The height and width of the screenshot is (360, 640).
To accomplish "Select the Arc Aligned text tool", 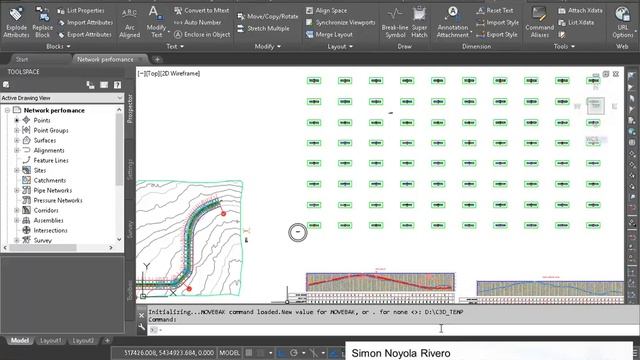I will [x=129, y=22].
